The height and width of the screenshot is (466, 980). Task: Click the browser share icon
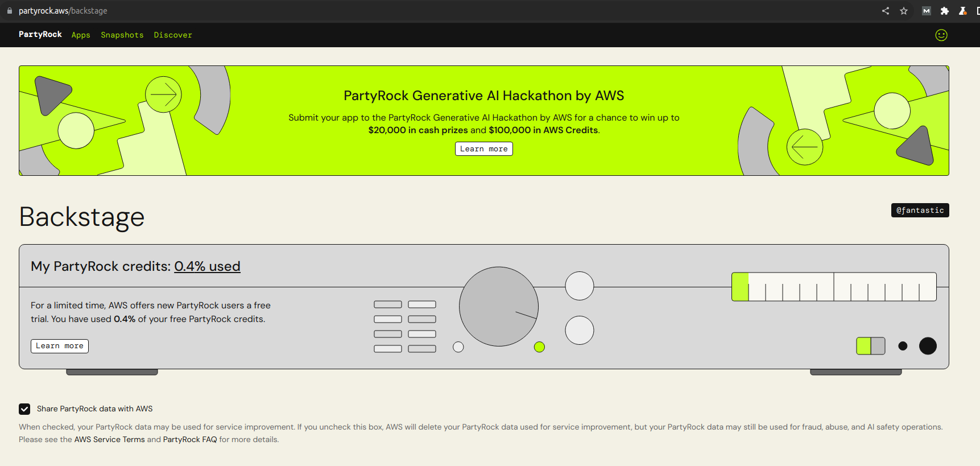pyautogui.click(x=886, y=11)
